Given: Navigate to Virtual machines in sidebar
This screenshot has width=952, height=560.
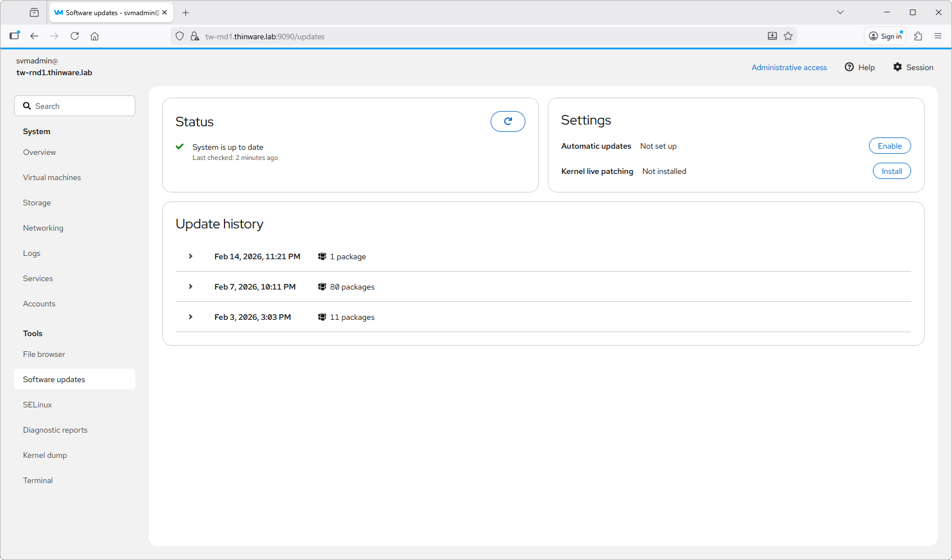Looking at the screenshot, I should pos(52,177).
